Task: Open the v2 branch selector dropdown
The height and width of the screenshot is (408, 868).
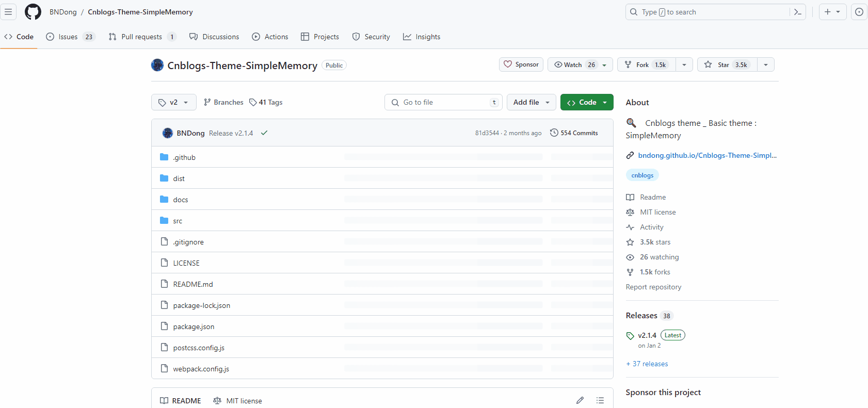Action: pos(174,102)
